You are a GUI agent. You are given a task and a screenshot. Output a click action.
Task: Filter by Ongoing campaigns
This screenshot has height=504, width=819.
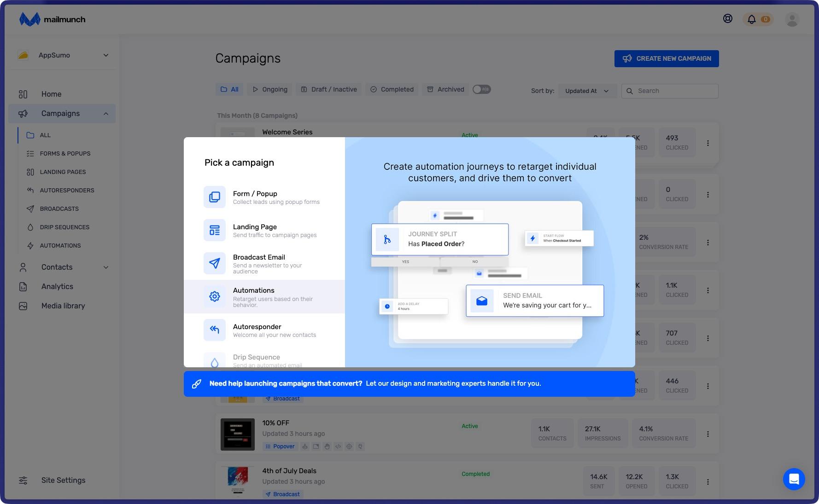pos(270,89)
